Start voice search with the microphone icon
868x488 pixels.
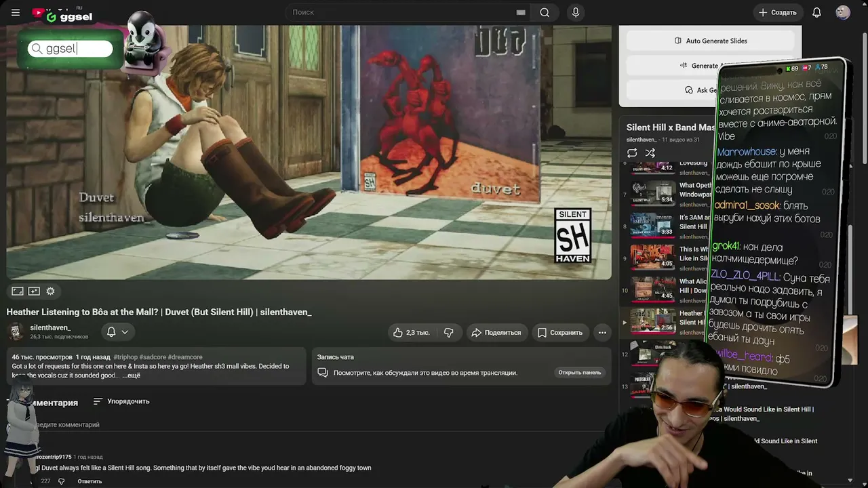[576, 12]
